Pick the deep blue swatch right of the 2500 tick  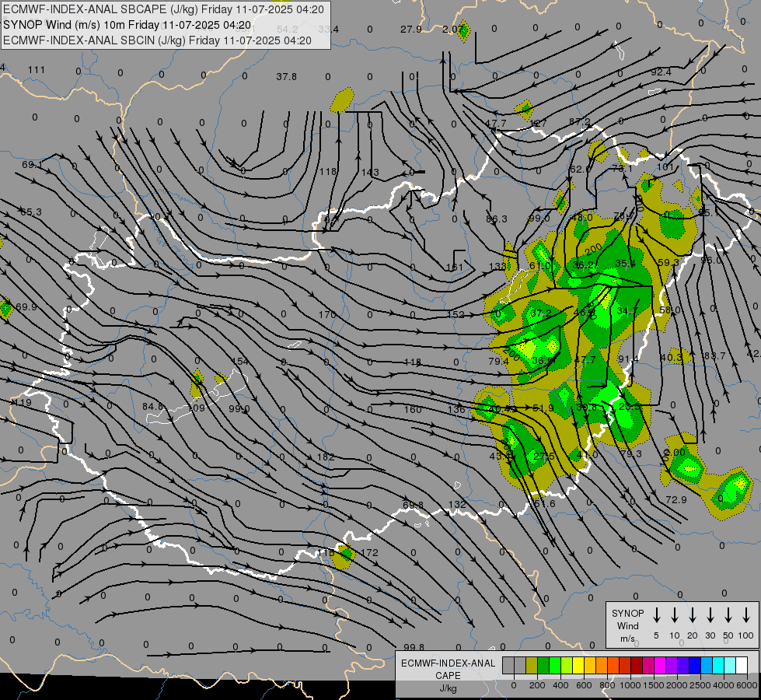point(695,665)
